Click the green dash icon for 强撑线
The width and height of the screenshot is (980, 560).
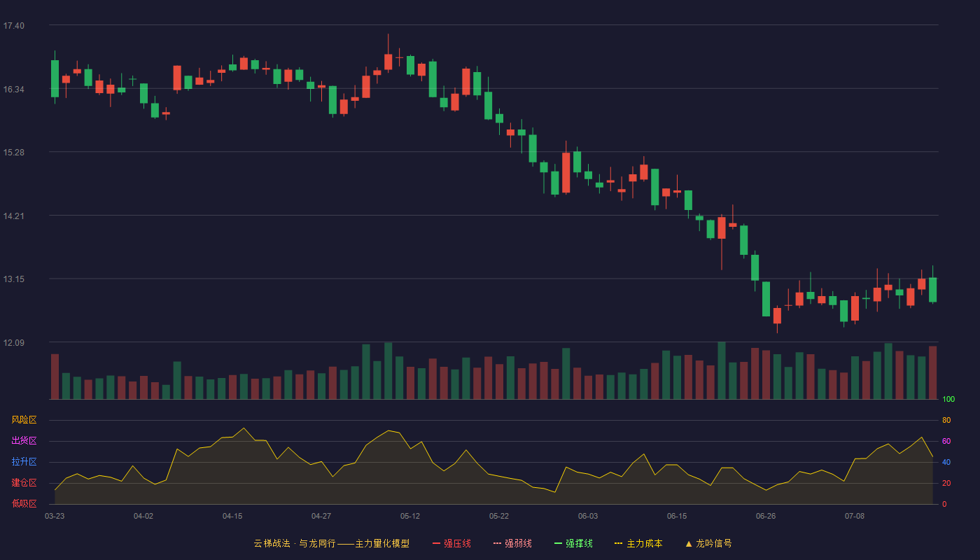pyautogui.click(x=558, y=543)
